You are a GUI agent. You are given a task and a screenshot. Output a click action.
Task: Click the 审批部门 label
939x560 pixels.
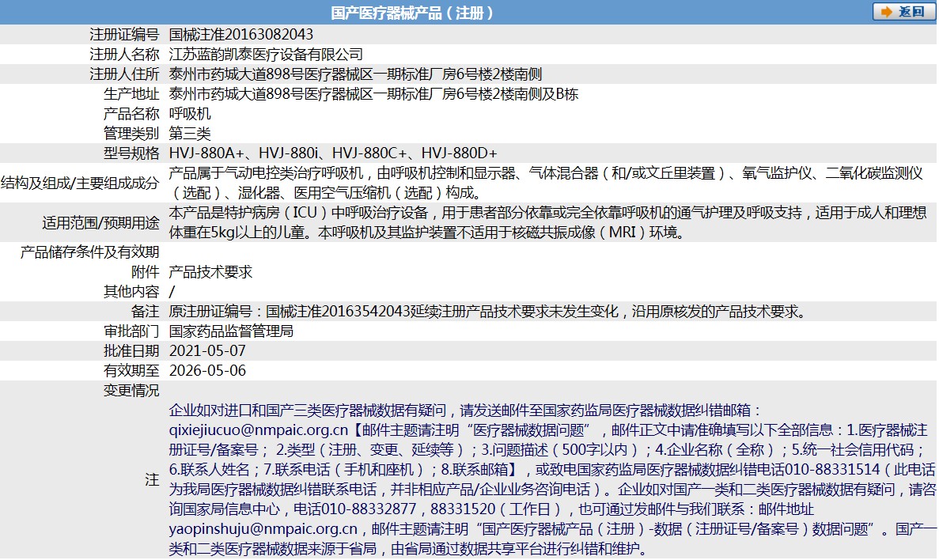pyautogui.click(x=132, y=331)
